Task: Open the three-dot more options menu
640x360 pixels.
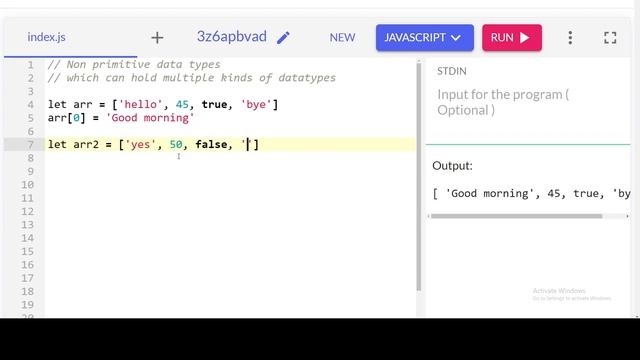Action: click(x=570, y=38)
